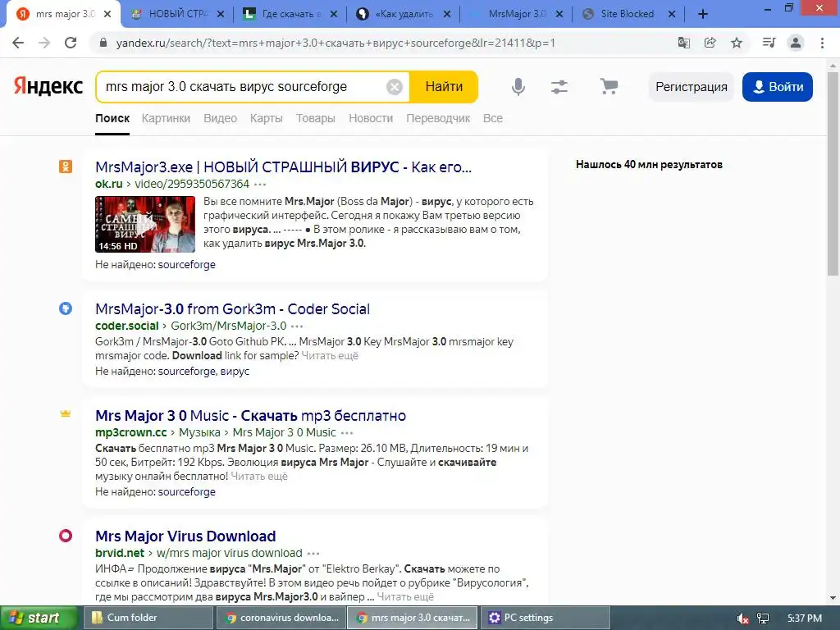Switch to Карты search tab
The width and height of the screenshot is (840, 630).
267,118
